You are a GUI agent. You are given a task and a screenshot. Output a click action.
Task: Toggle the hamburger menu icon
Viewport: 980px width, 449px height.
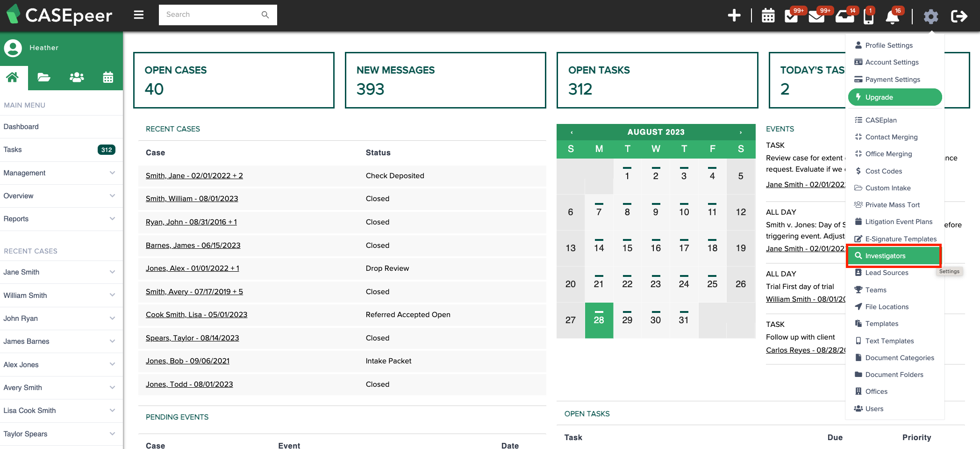click(x=138, y=15)
